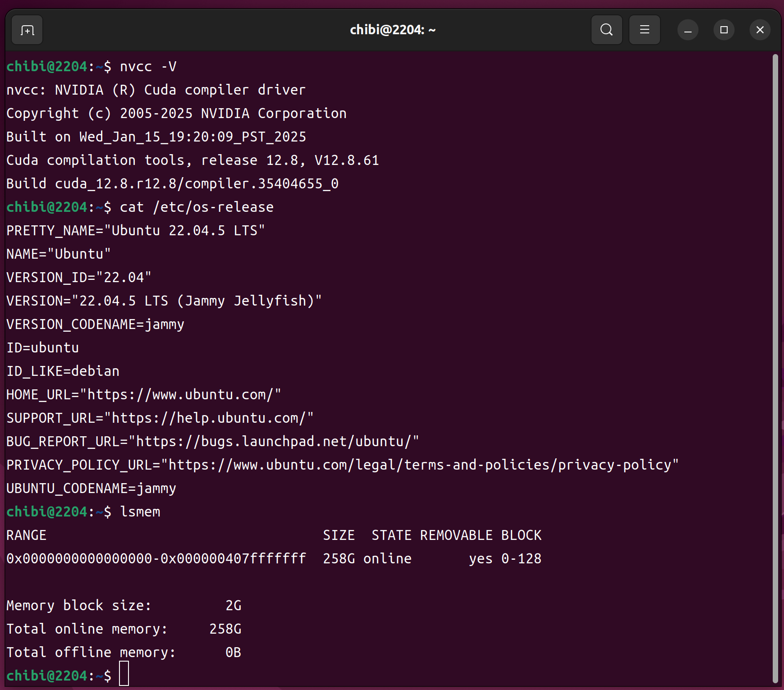The height and width of the screenshot is (690, 784).
Task: Click the 'lsmem' command text
Action: [x=140, y=512]
